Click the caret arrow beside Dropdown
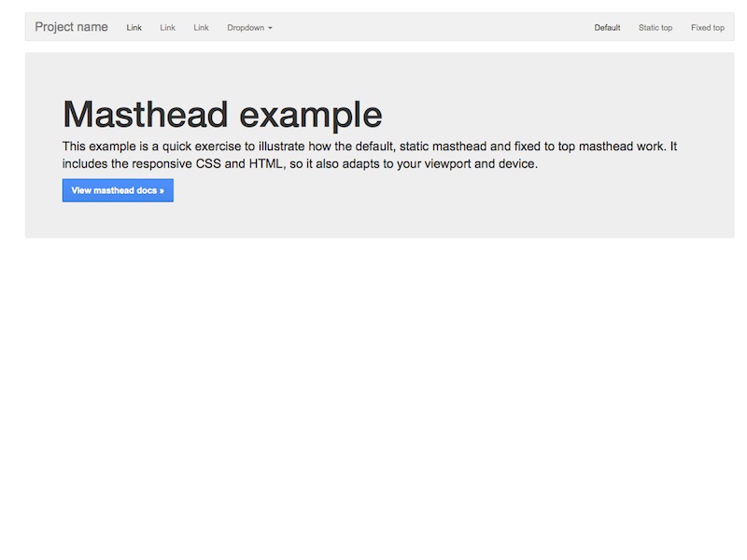Viewport: 747px width, 560px height. (x=270, y=29)
